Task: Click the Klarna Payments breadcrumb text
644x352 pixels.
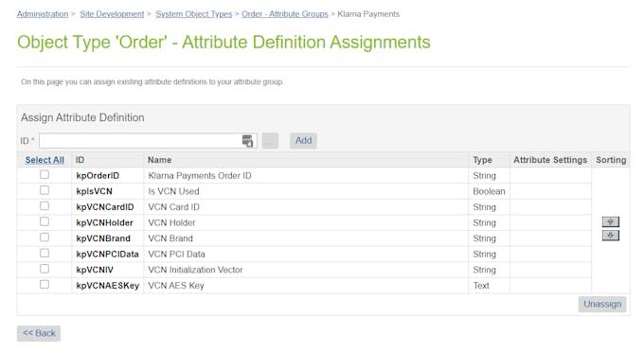Action: [x=368, y=14]
